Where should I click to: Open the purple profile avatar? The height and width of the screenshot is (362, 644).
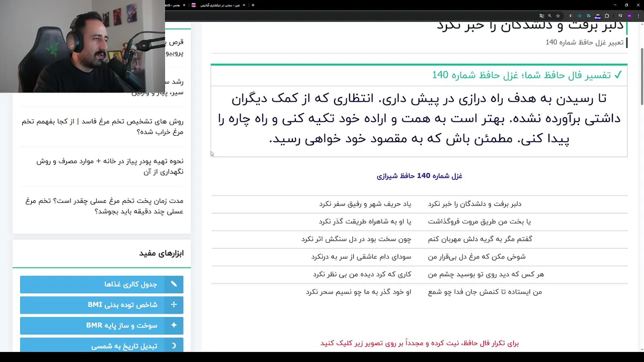click(629, 16)
